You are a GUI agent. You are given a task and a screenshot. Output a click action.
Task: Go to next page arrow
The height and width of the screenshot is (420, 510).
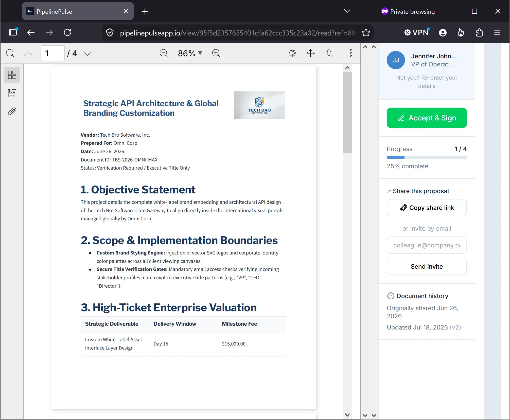tap(87, 53)
